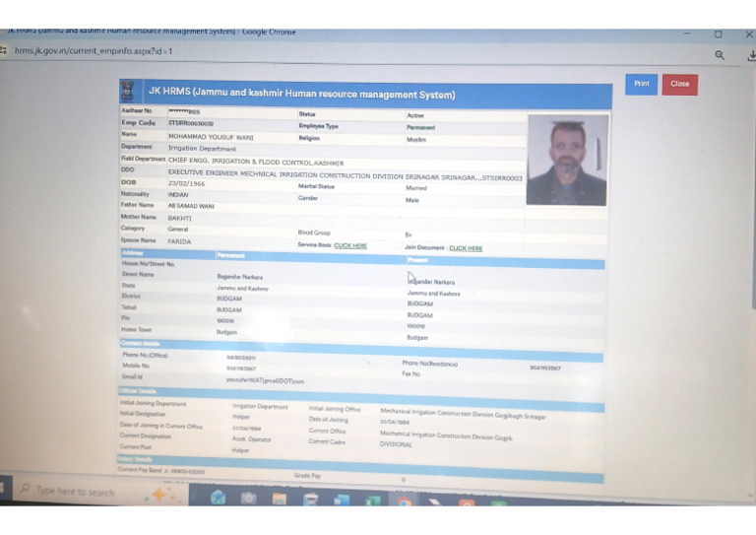Viewport: 756px width, 535px height.
Task: Open the printer app icon in taskbar
Action: (x=310, y=499)
